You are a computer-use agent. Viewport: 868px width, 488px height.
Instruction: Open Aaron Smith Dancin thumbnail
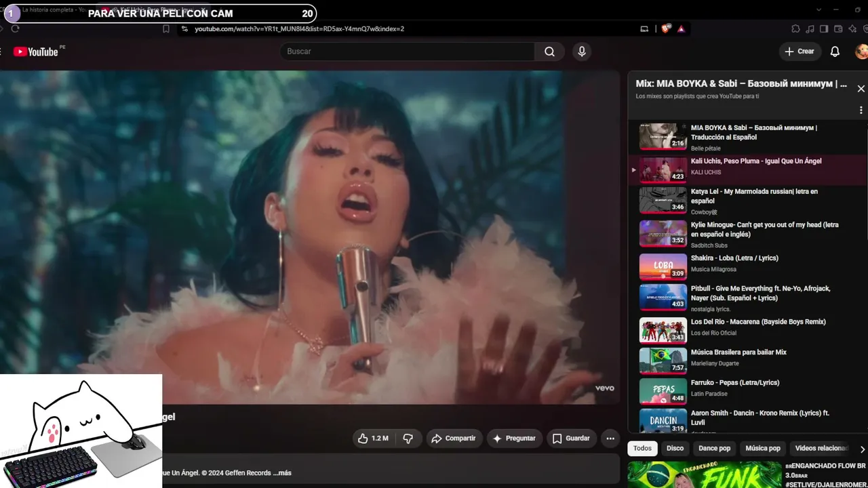tap(663, 421)
